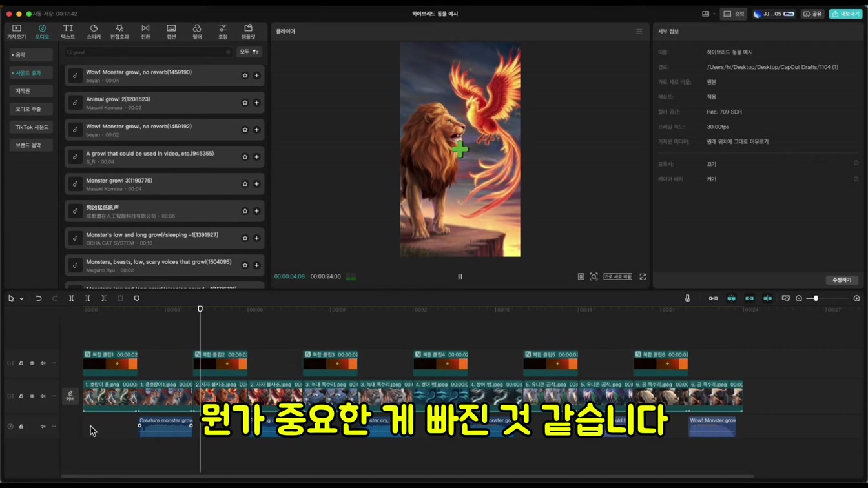The image size is (868, 488).
Task: Open the 가져오기 (import) tab
Action: point(16,32)
